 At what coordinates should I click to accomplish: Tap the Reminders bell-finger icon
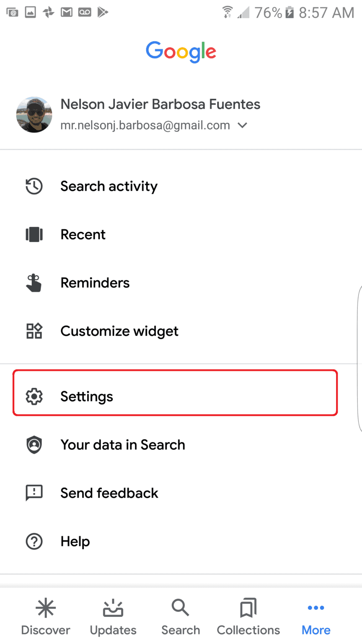34,283
